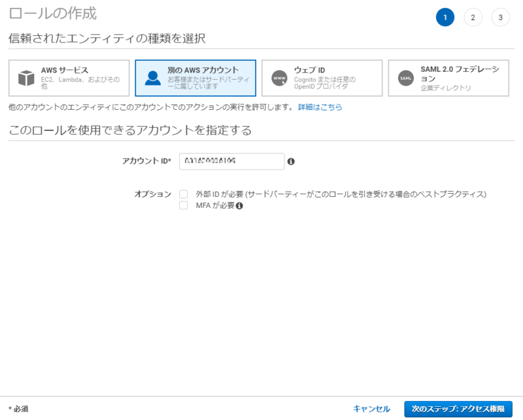Screen dimensions: 523x420
Task: Select the SAML 2.0 フェデレーション entity card
Action: point(448,78)
